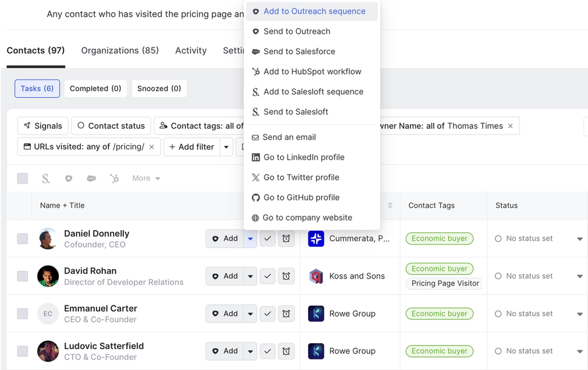Check the David Rohan row checkbox

[x=23, y=276]
